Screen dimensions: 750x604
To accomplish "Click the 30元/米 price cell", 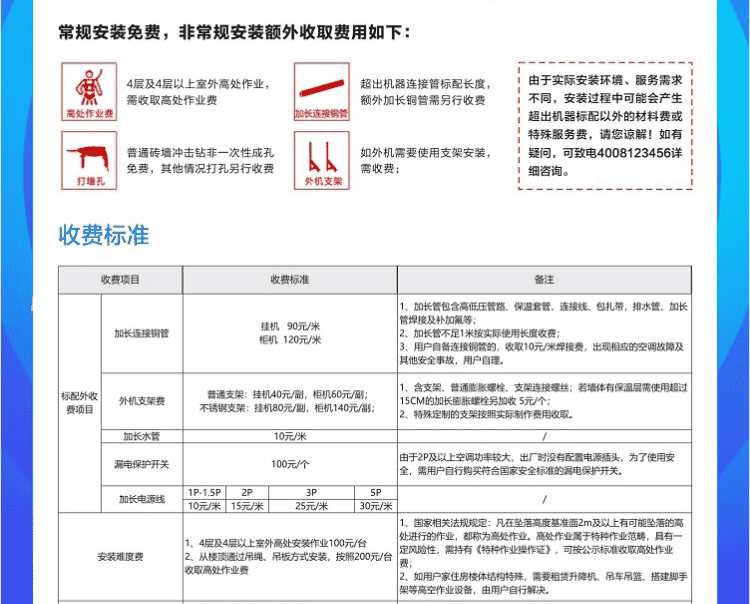I will (376, 506).
